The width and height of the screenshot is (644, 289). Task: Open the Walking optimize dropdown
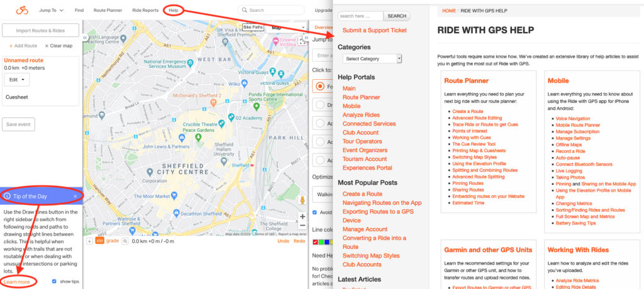[324, 194]
